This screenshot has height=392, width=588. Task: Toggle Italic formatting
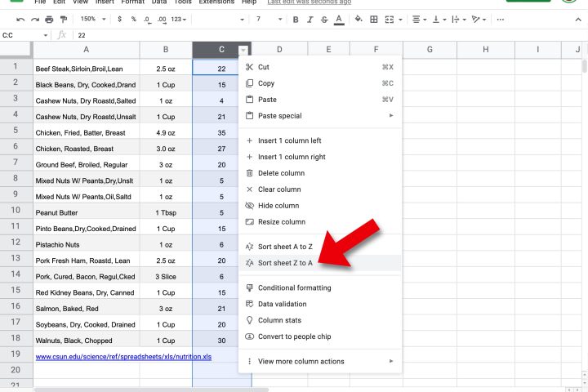[310, 20]
